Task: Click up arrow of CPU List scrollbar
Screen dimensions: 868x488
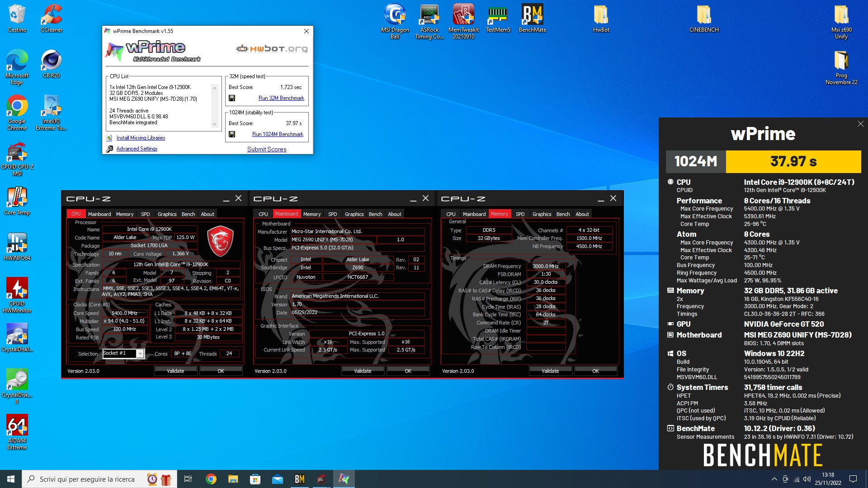Action: 214,87
